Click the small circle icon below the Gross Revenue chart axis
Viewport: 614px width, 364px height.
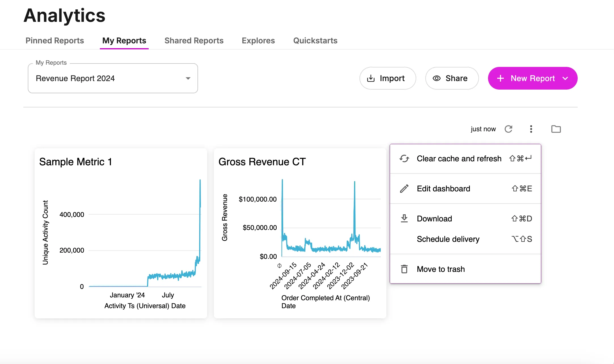click(279, 266)
